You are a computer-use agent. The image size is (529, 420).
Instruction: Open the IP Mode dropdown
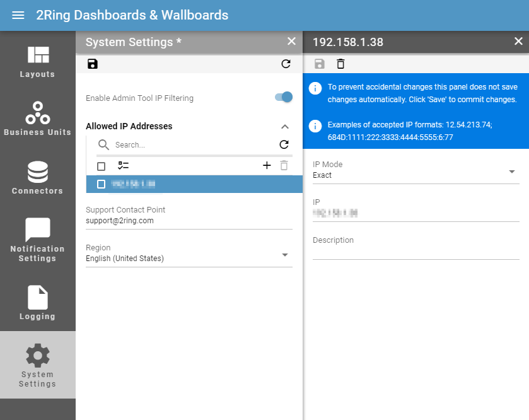[416, 175]
